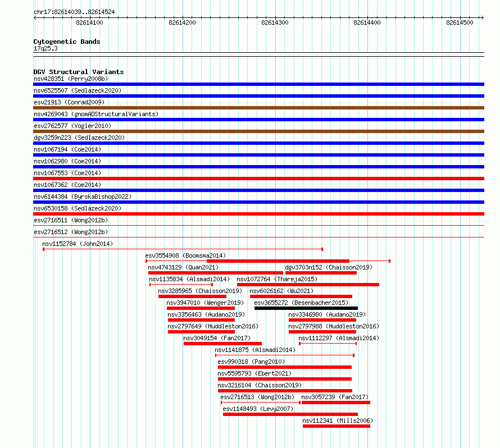Screen dimensions: 500x448
Task: Select the nsv3216104 (Chaisson2019) label
Action: pyautogui.click(x=260, y=385)
